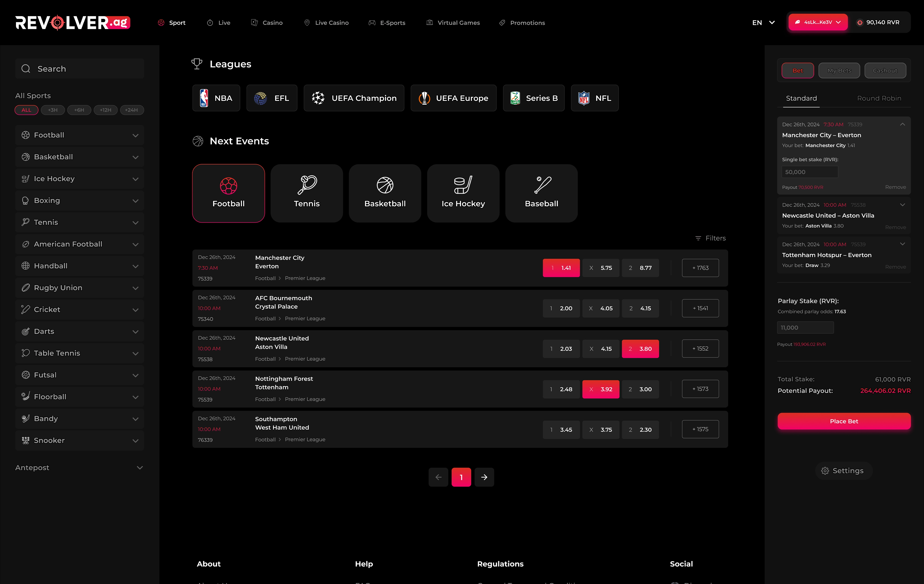
Task: Click the RVR balance coin icon
Action: 860,23
